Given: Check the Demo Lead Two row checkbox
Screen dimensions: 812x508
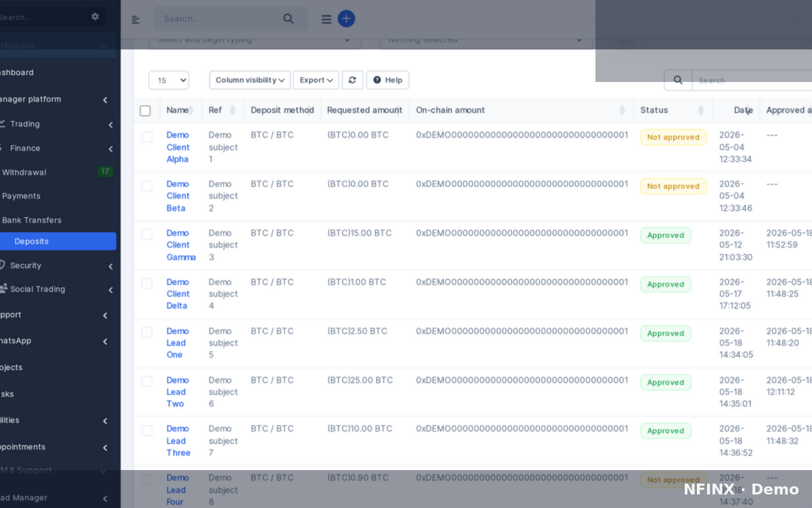Looking at the screenshot, I should tap(147, 381).
